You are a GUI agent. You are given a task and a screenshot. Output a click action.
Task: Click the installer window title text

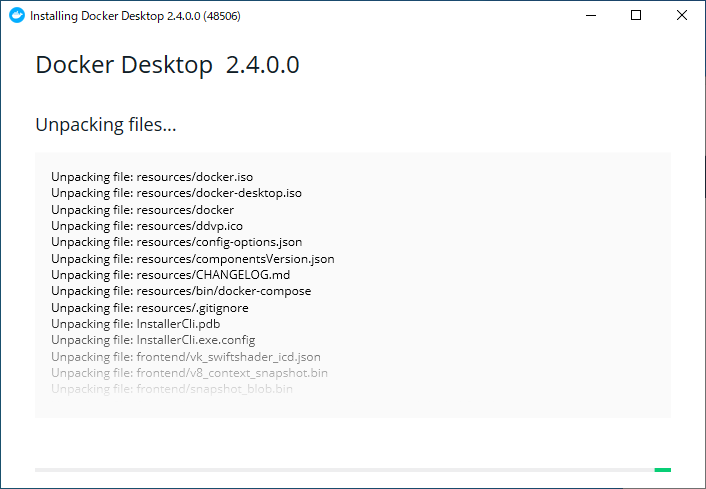(135, 17)
